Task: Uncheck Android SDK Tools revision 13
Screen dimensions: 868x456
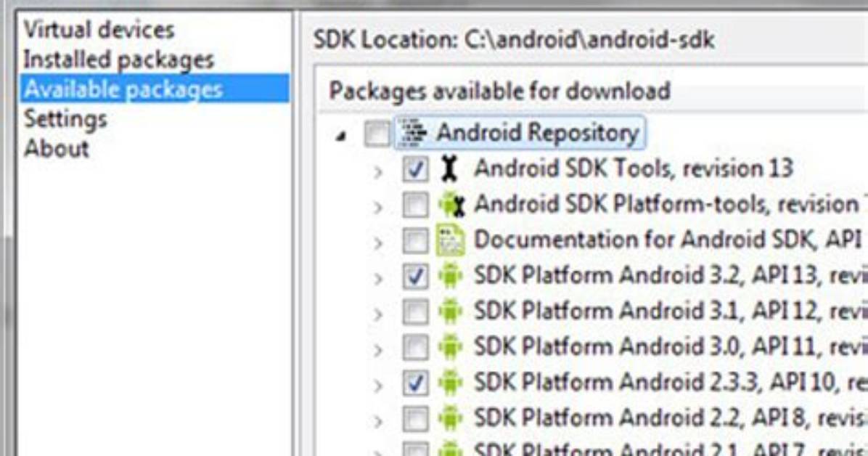Action: coord(415,169)
